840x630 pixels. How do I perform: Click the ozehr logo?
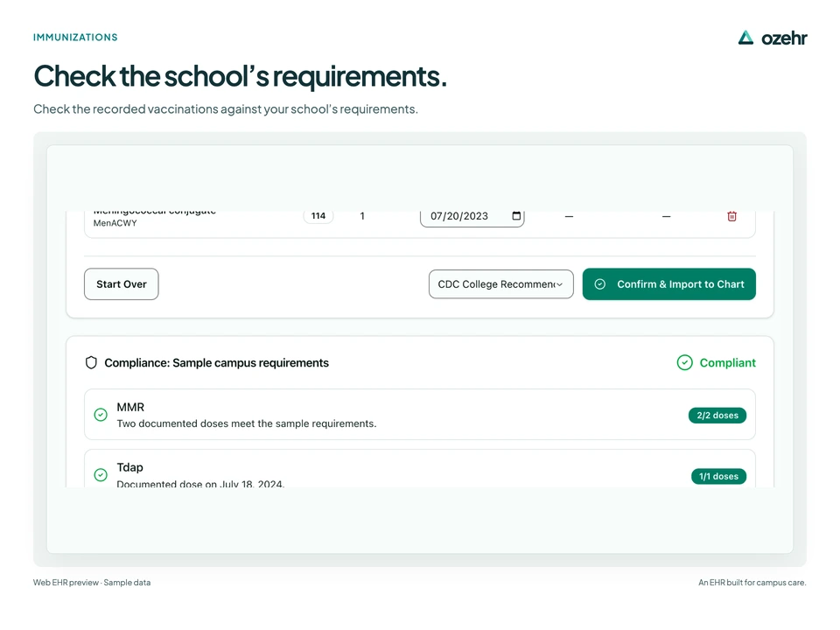pos(772,38)
